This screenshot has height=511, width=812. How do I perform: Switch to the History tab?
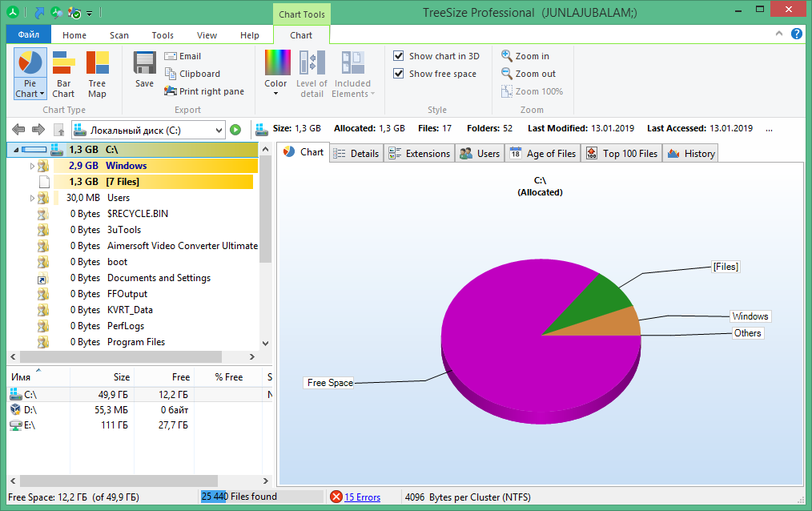coord(691,153)
